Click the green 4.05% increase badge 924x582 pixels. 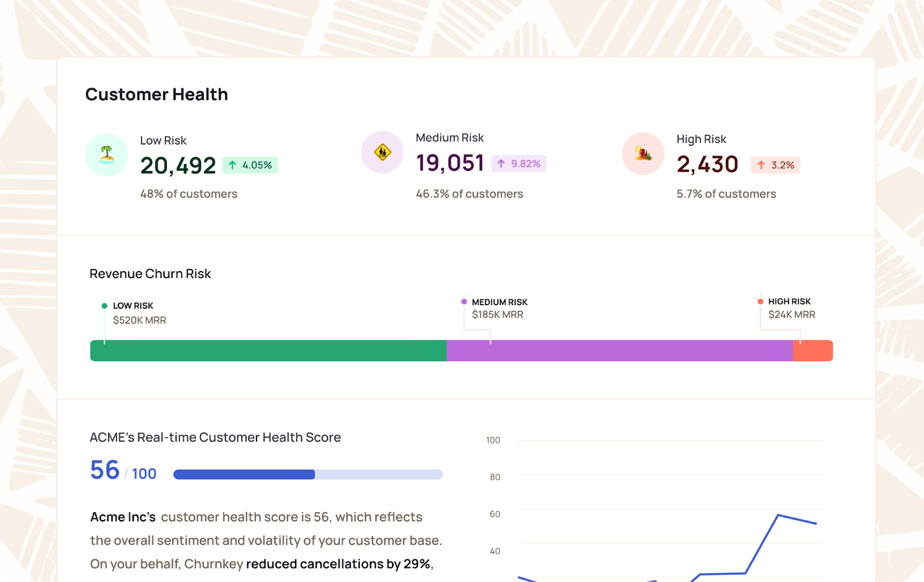click(250, 165)
